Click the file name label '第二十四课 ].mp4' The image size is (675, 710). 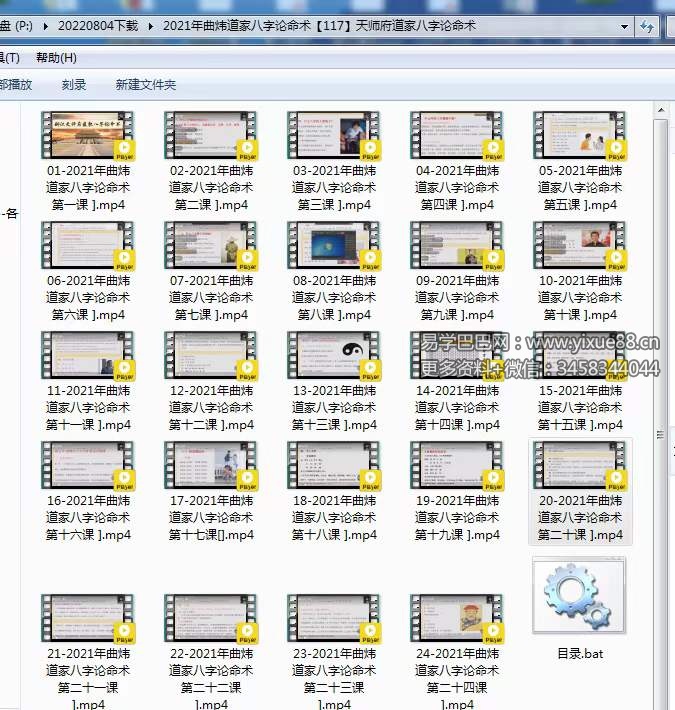pyautogui.click(x=457, y=696)
